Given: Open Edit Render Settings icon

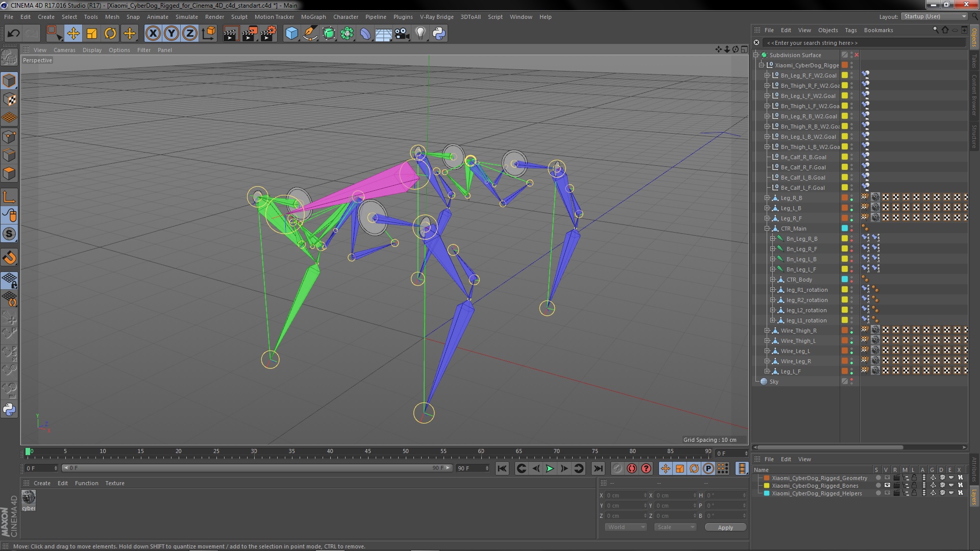Looking at the screenshot, I should click(x=268, y=34).
